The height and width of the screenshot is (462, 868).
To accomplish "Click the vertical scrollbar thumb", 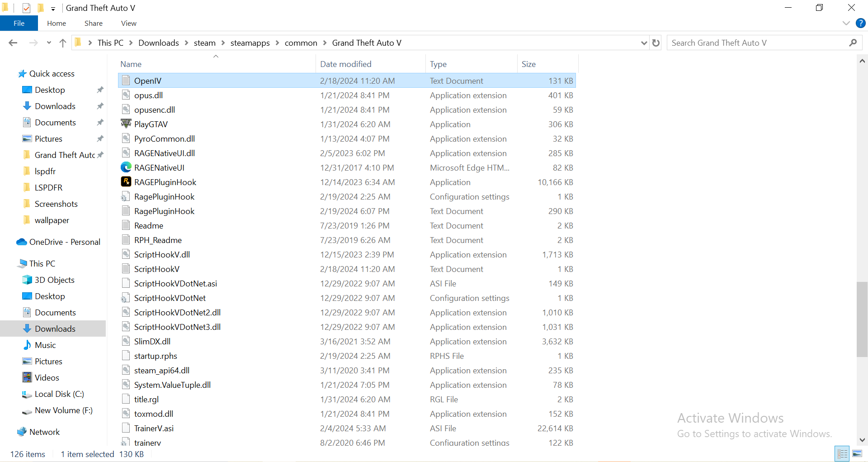I will [862, 319].
